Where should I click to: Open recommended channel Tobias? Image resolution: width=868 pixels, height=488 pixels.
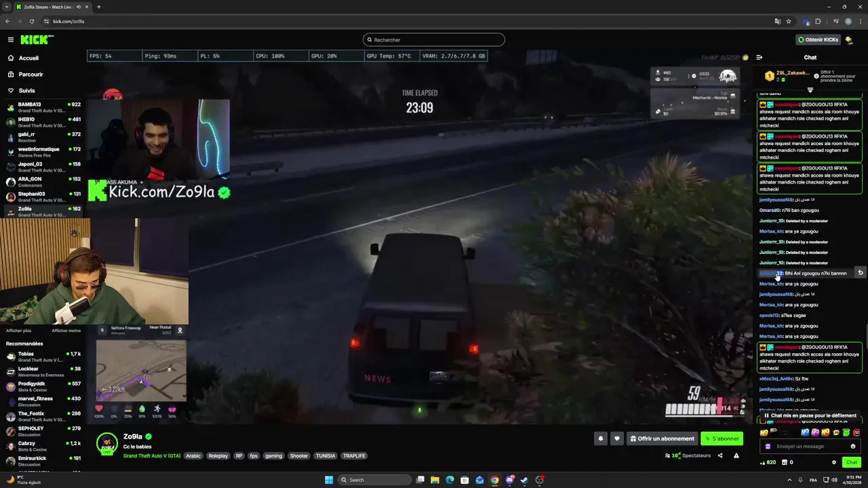click(x=43, y=356)
